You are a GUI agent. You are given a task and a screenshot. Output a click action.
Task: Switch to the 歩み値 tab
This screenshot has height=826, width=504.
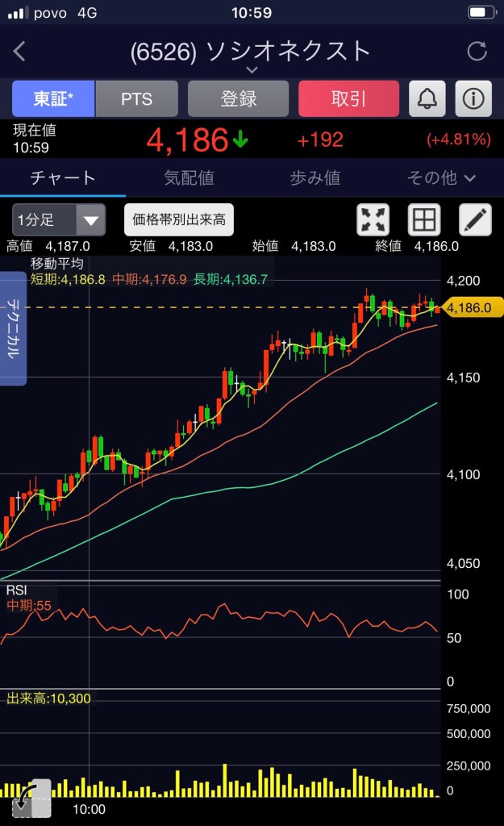[x=314, y=178]
